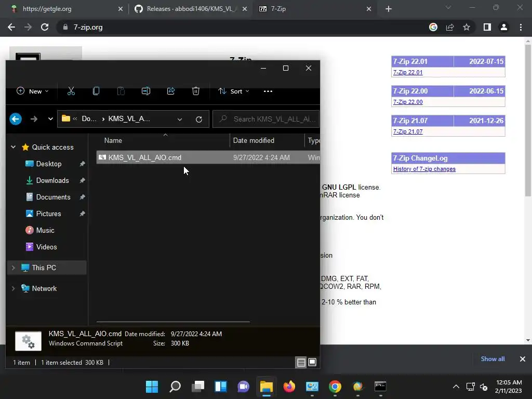Open Widgets from the taskbar
This screenshot has width=532, height=399.
[x=220, y=387]
